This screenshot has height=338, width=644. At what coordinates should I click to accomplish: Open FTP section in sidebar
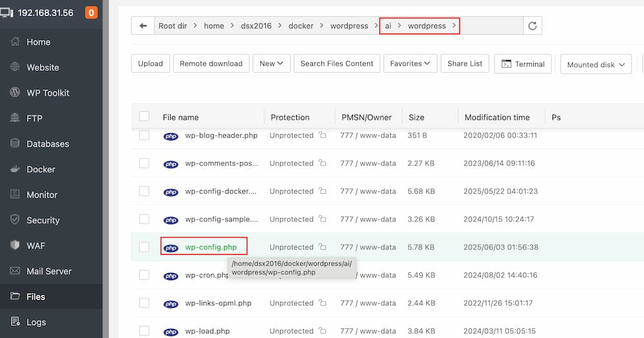point(34,118)
